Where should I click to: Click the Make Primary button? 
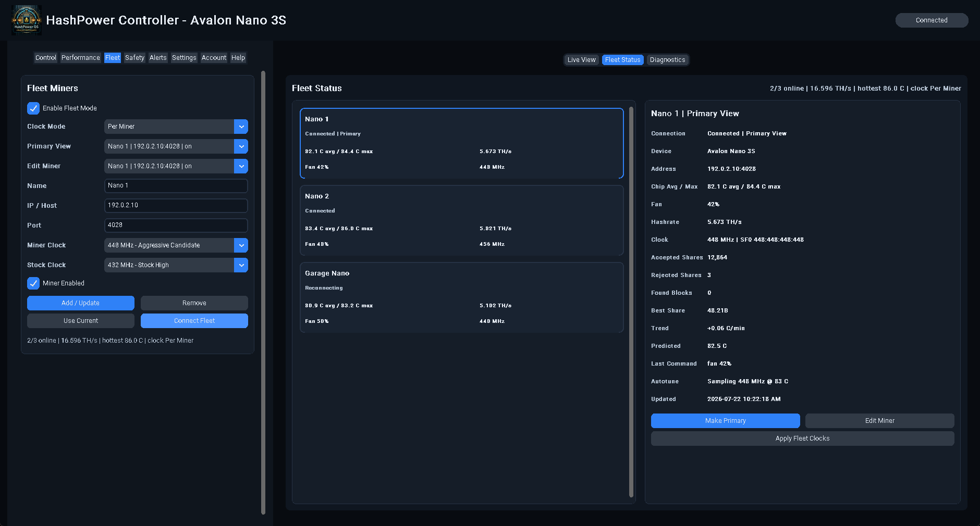(726, 421)
